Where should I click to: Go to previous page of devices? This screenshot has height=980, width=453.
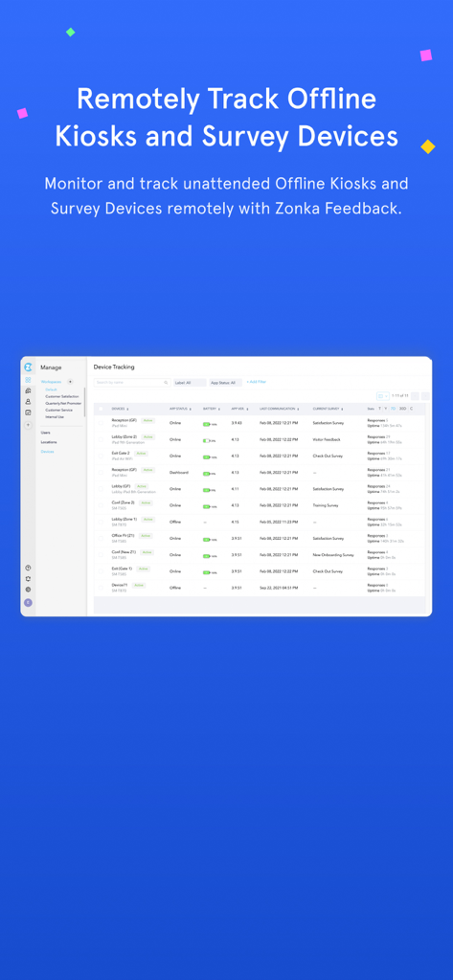point(416,395)
